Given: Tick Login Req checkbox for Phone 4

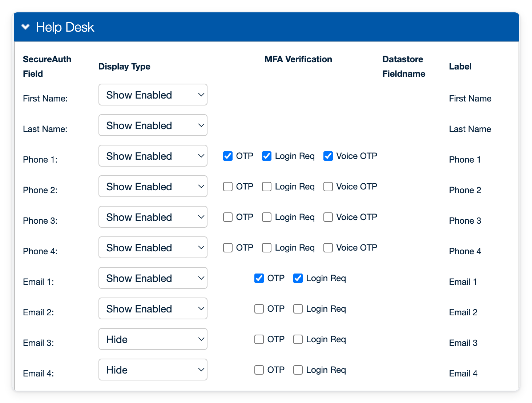Looking at the screenshot, I should [x=267, y=248].
